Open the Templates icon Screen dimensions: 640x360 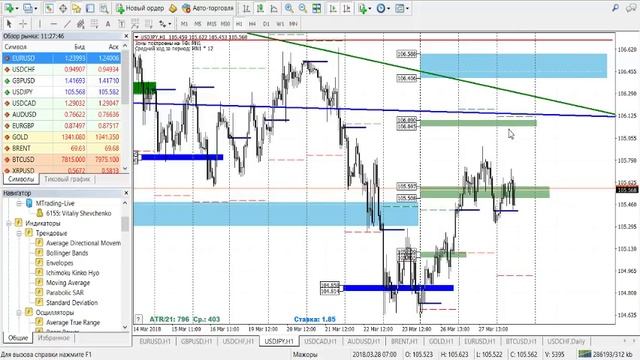pyautogui.click(x=400, y=8)
